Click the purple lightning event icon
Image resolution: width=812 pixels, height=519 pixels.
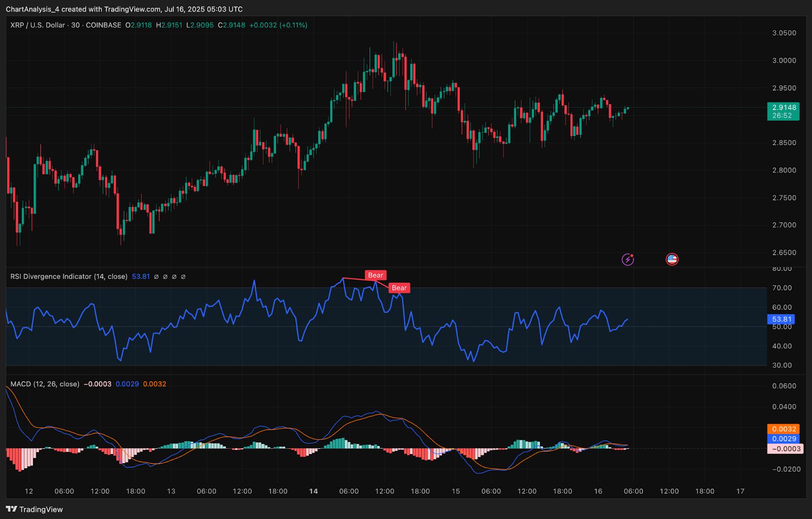628,260
